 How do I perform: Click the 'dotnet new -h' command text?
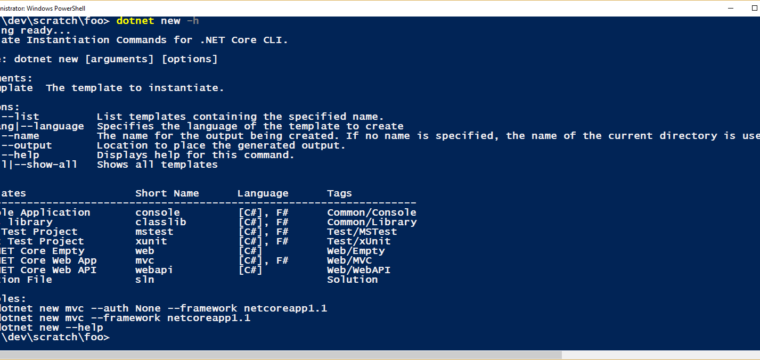[158, 21]
